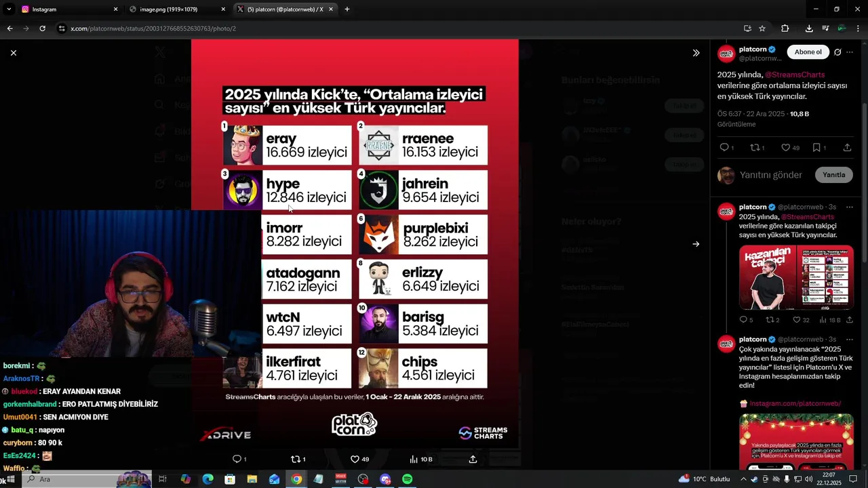Go to next photo with right arrow
The image size is (868, 488).
(696, 244)
